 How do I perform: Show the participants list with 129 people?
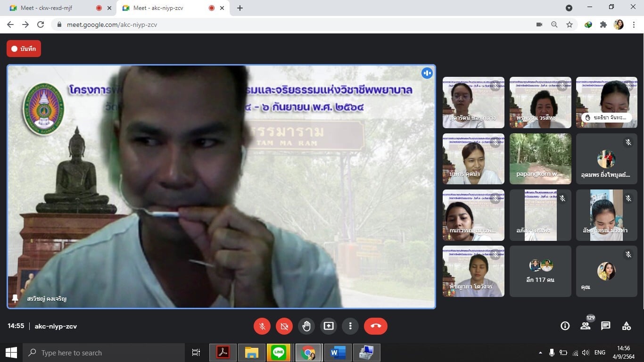585,326
